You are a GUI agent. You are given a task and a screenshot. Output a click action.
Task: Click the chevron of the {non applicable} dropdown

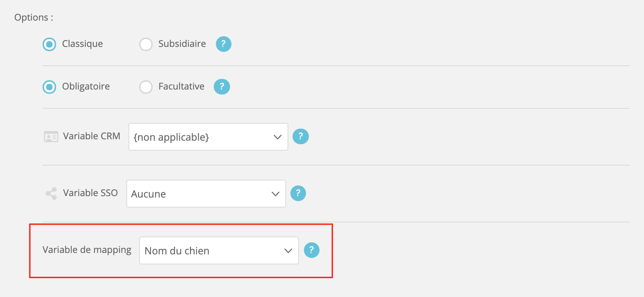[278, 137]
